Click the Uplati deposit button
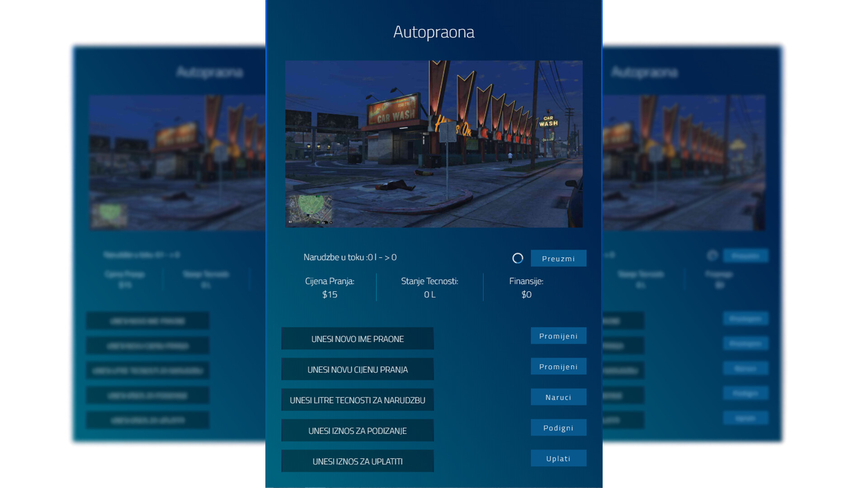 (x=558, y=459)
